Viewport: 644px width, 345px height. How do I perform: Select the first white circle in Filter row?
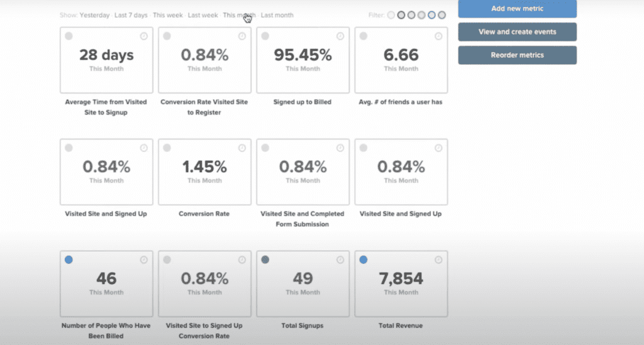coord(391,15)
